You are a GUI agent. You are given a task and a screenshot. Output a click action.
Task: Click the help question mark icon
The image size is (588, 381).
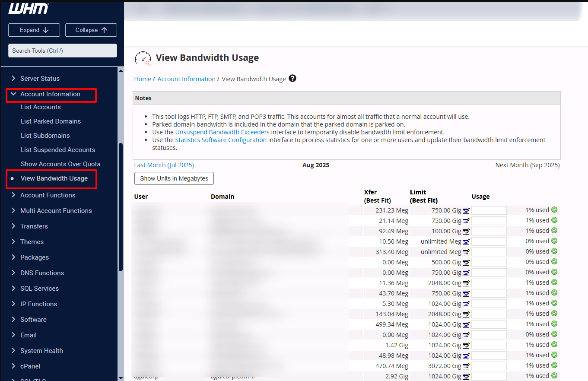click(x=292, y=79)
